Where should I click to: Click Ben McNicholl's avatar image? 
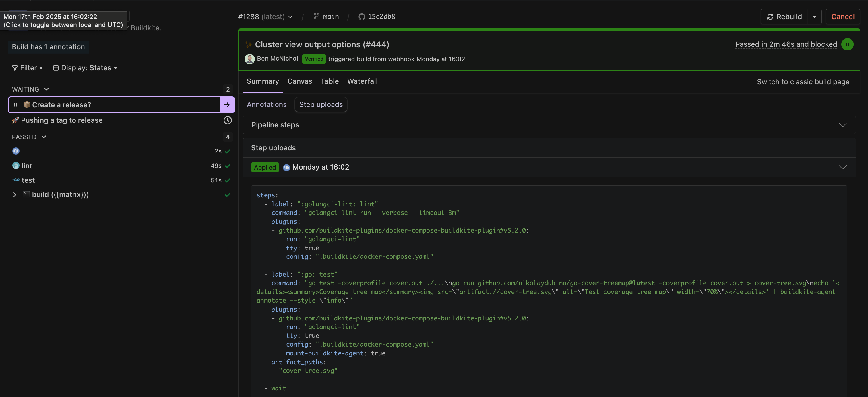click(249, 59)
